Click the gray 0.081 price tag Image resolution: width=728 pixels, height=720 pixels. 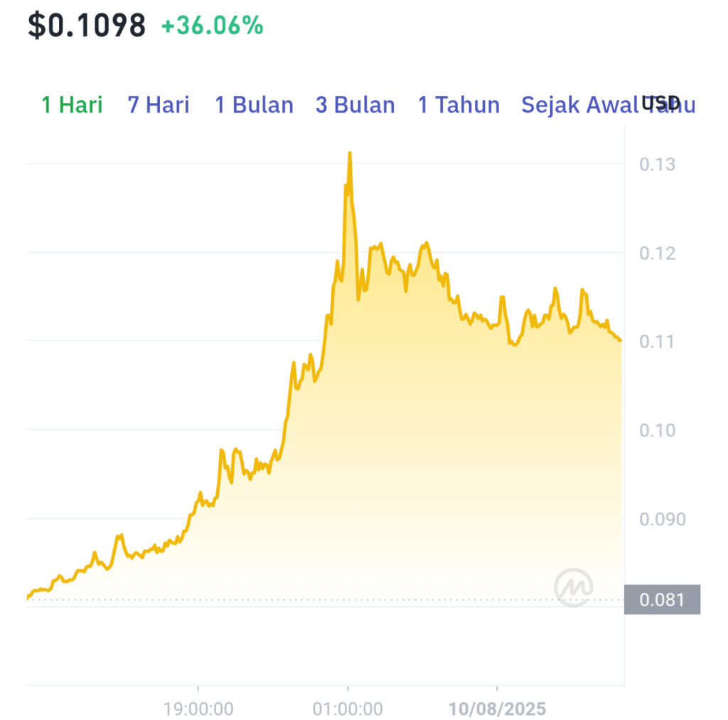tap(662, 599)
